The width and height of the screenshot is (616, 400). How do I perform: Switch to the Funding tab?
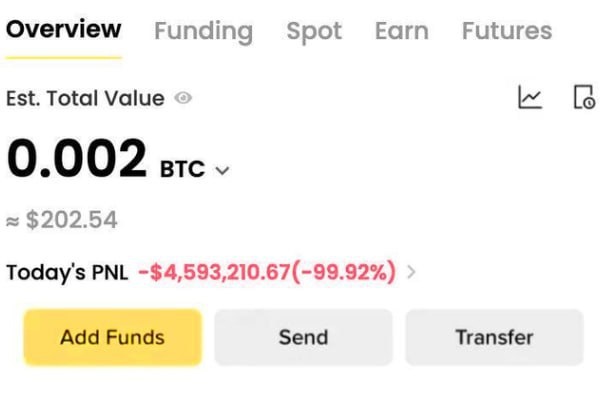click(x=204, y=31)
